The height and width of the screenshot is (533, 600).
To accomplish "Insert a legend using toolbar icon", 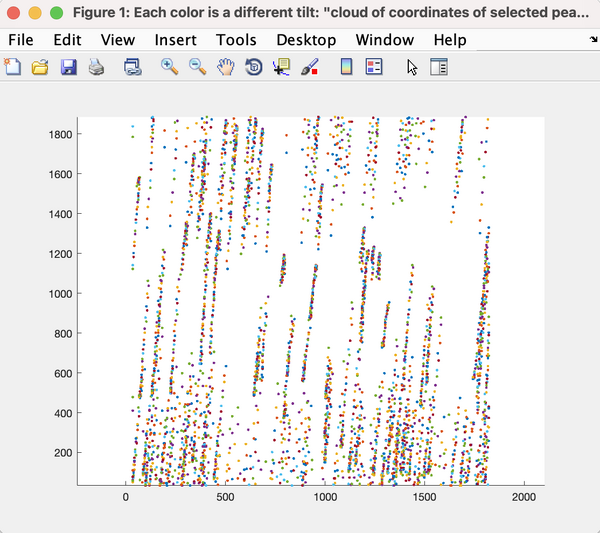I will [x=374, y=67].
